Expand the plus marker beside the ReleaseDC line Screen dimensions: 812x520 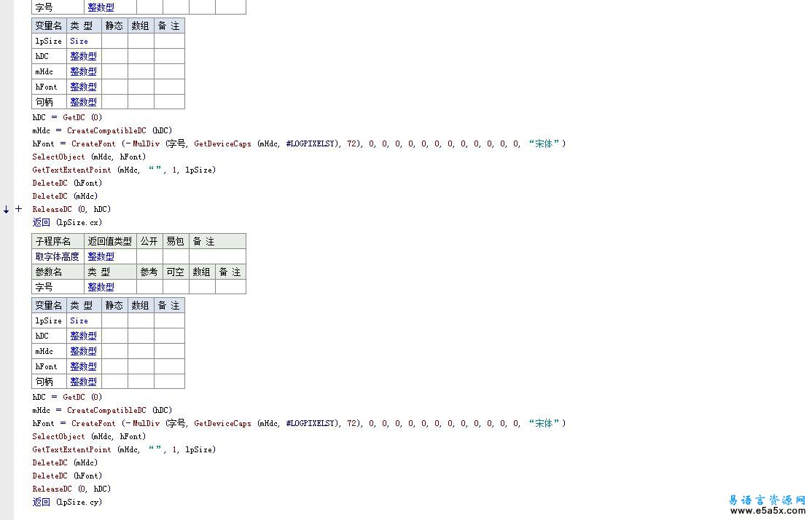tap(19, 209)
